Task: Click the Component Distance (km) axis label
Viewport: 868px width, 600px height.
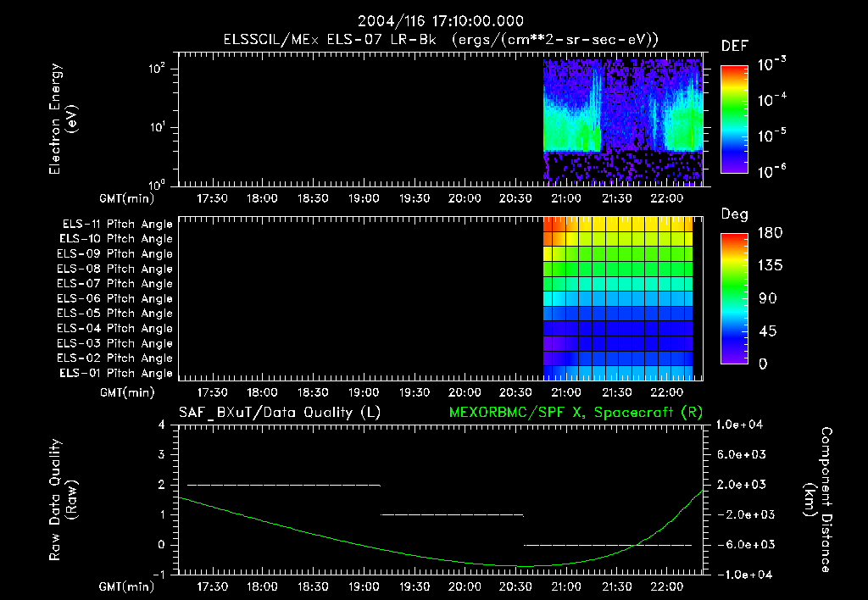Action: coord(818,500)
